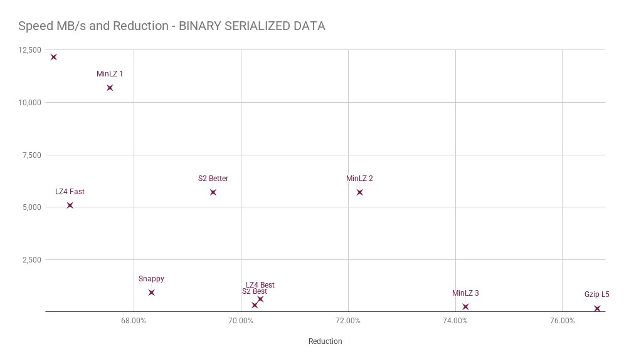Click the 2,500 y-axis label
This screenshot has width=624, height=364.
tap(31, 260)
